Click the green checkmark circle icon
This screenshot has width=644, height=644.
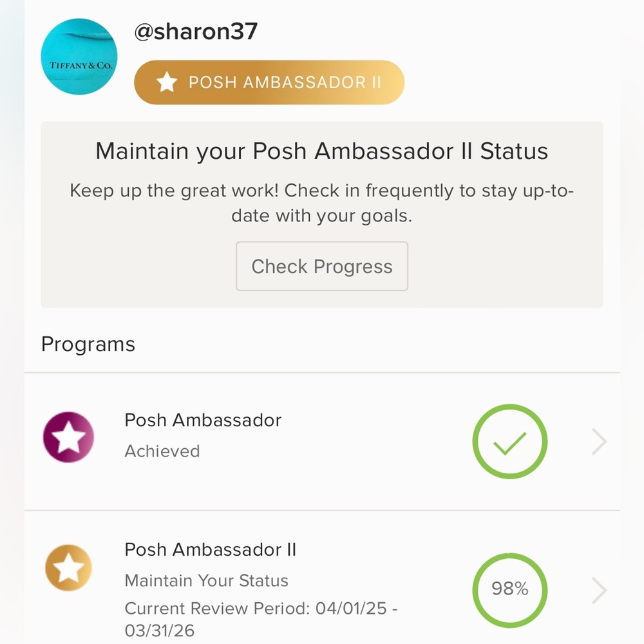[509, 442]
